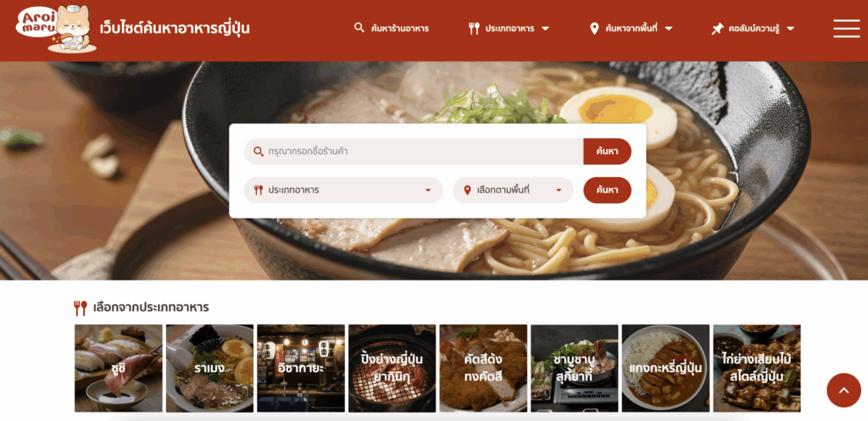Select the ซูชิ category thumbnail

119,368
